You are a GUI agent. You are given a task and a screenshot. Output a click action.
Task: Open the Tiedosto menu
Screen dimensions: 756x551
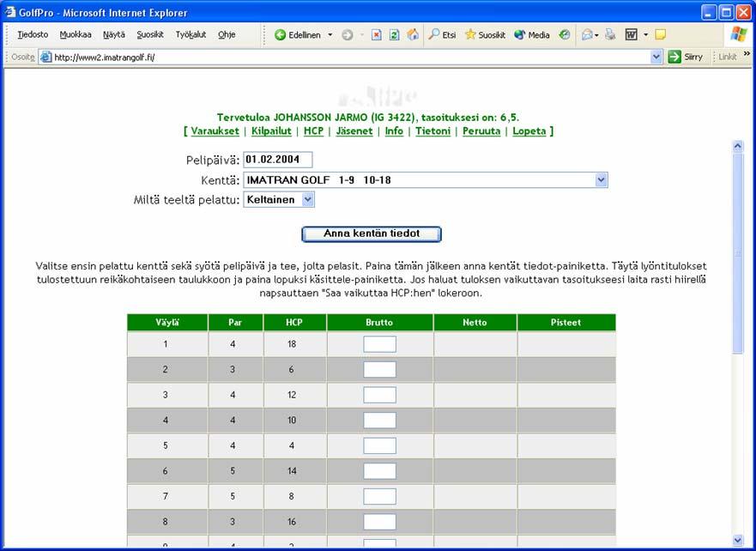tap(33, 34)
